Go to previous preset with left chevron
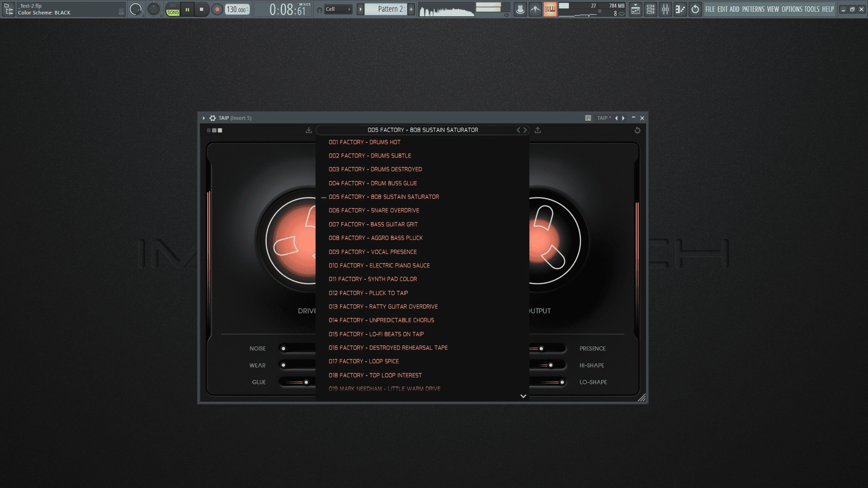 click(519, 130)
